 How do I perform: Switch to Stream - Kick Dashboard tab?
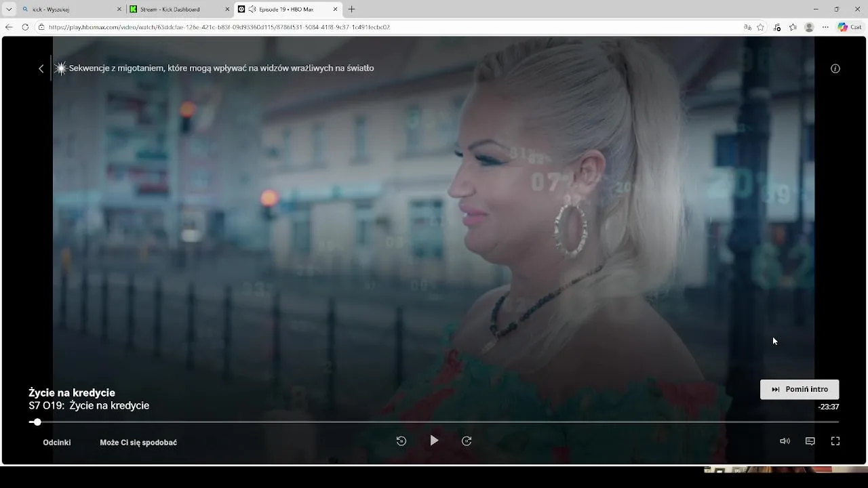[179, 9]
